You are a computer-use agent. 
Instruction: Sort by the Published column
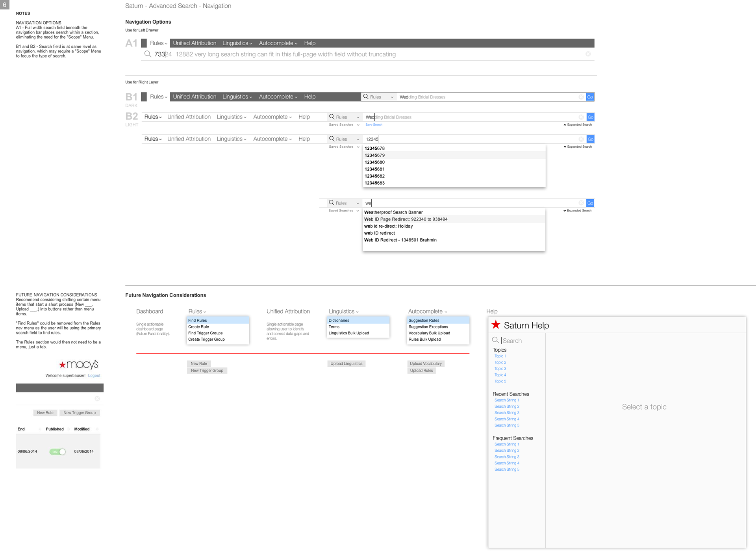55,429
